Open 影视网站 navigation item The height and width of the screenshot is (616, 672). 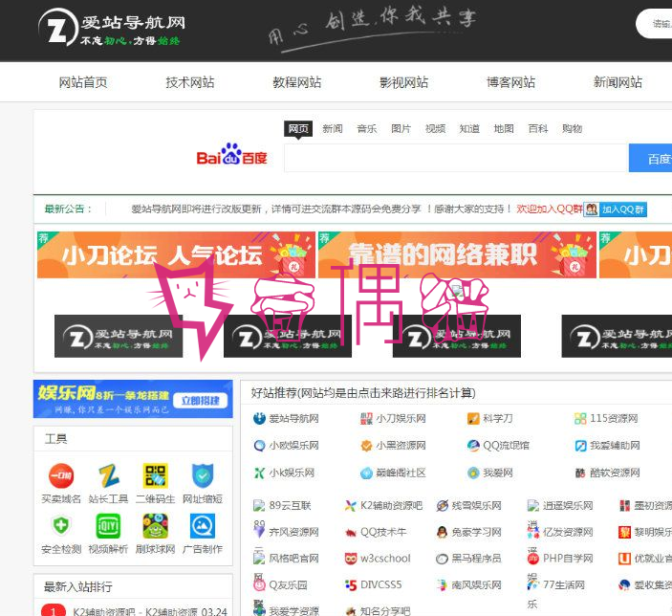coord(403,82)
